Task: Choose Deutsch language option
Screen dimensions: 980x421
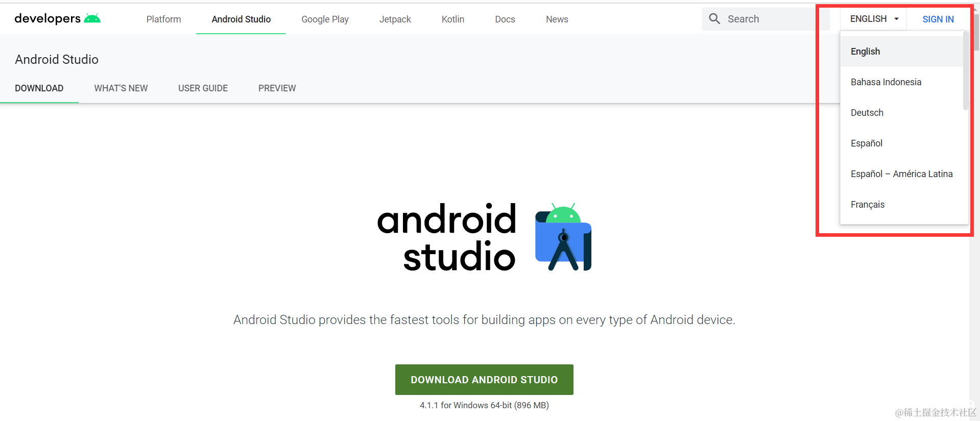Action: click(902, 113)
